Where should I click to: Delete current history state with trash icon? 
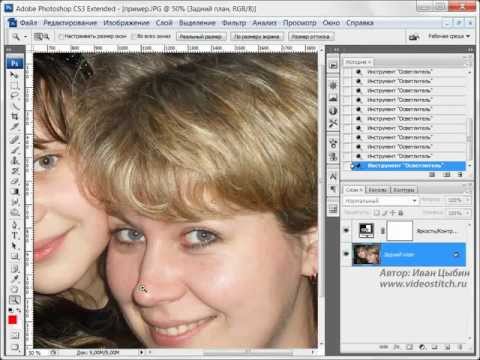click(460, 174)
